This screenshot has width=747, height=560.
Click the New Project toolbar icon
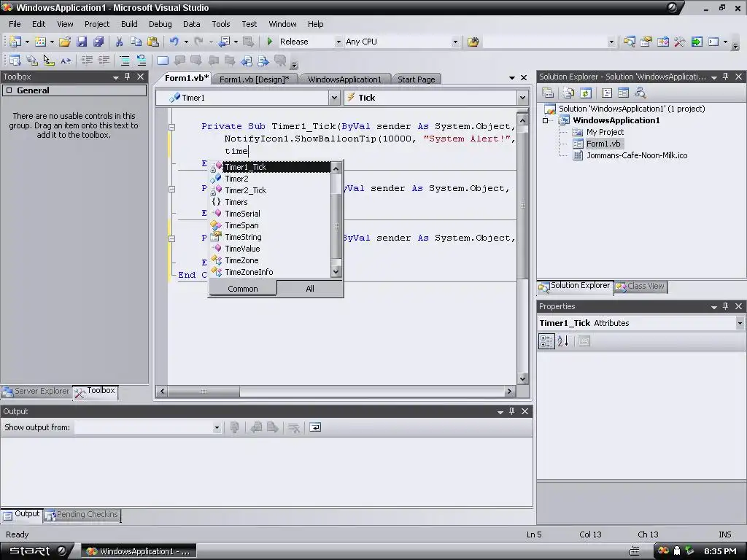click(x=15, y=42)
